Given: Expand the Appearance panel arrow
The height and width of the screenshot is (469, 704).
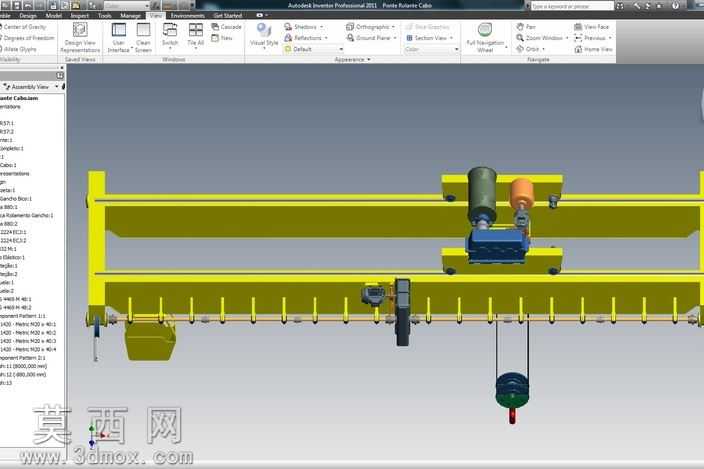Looking at the screenshot, I should (x=369, y=59).
